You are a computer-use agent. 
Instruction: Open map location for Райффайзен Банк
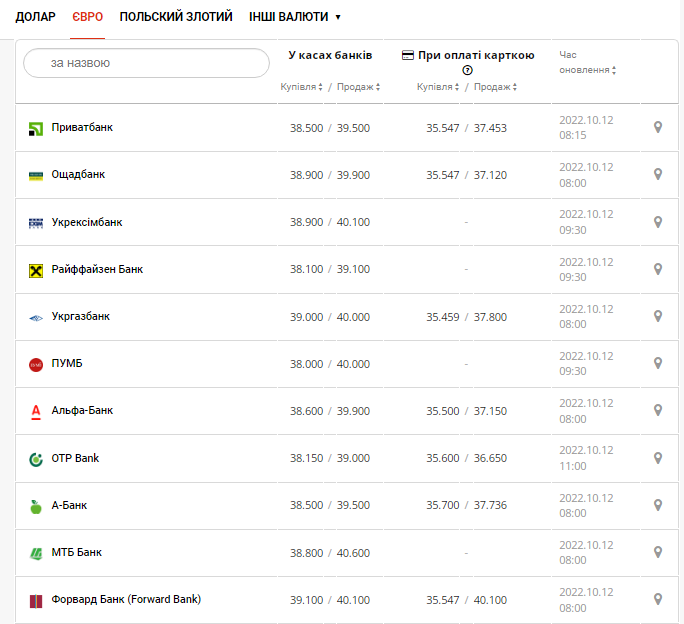(658, 269)
